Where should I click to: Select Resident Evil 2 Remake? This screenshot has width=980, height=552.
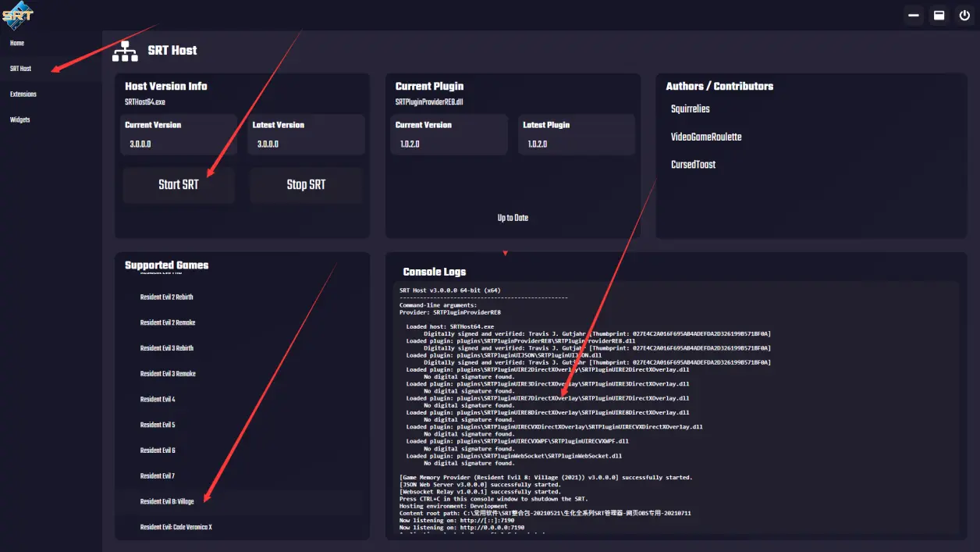click(x=168, y=323)
